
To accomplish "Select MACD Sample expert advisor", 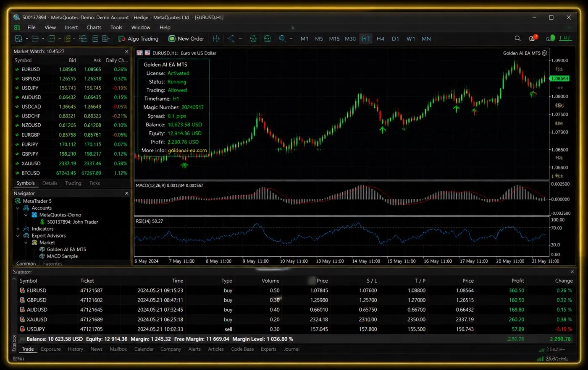I will [62, 256].
